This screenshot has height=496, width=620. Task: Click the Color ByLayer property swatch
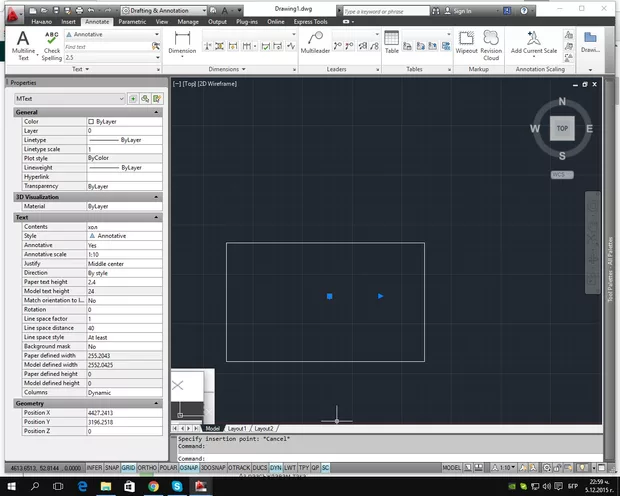click(x=91, y=121)
